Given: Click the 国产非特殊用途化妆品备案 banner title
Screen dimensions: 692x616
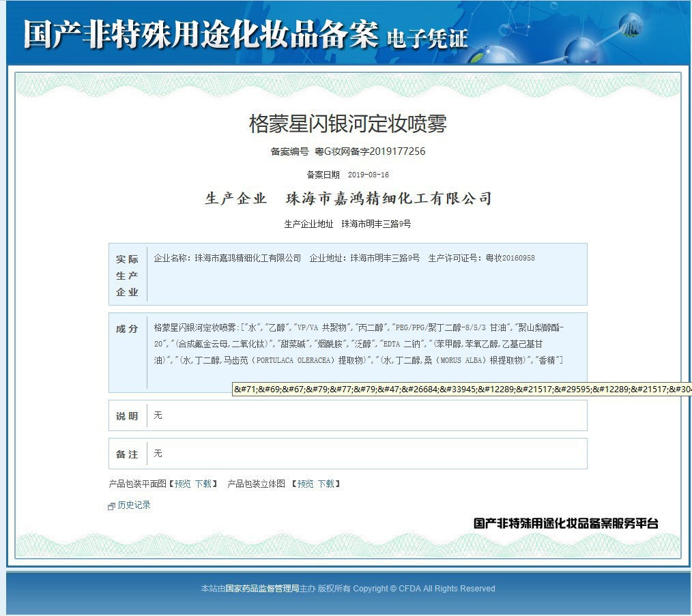Looking at the screenshot, I should (201, 34).
